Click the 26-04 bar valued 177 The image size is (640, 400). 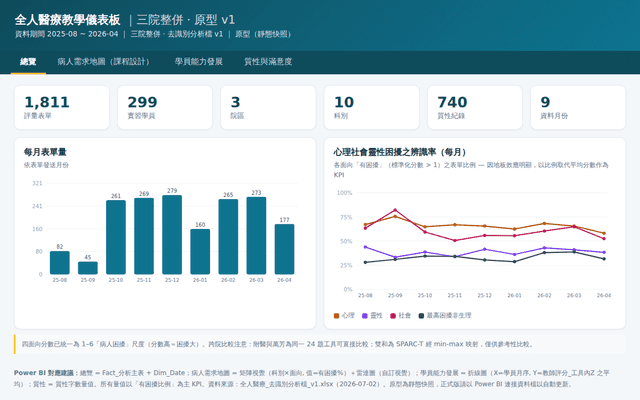coord(284,249)
